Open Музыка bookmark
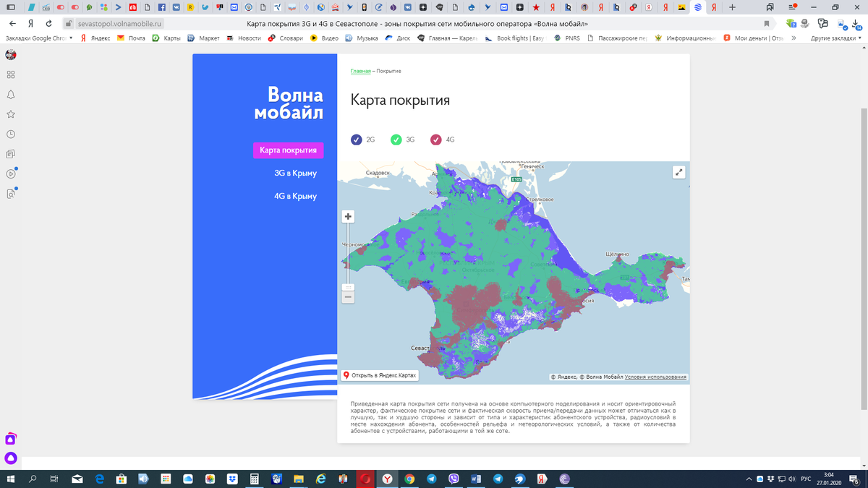868x488 pixels. click(361, 38)
